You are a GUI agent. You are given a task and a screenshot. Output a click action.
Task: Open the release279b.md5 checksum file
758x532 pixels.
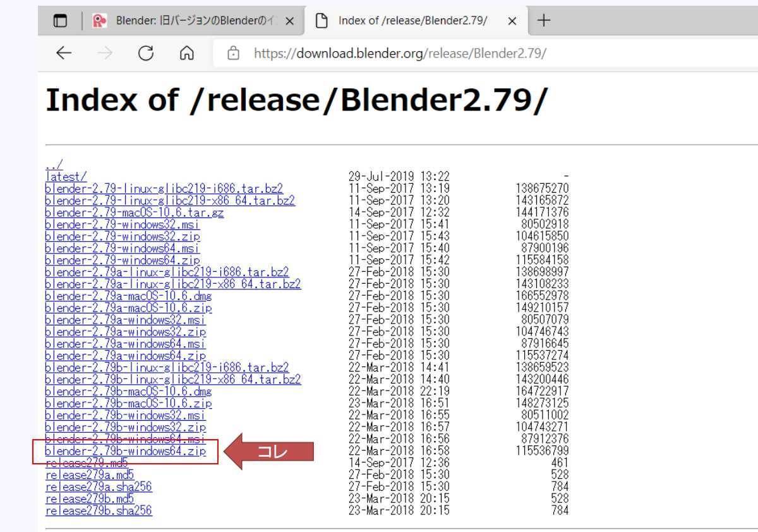90,499
